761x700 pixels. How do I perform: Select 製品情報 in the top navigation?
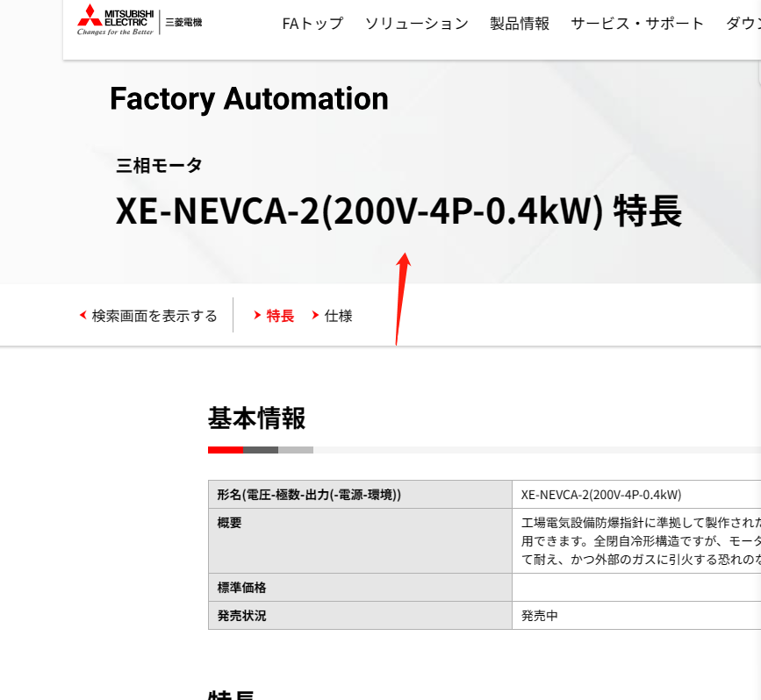pyautogui.click(x=519, y=24)
